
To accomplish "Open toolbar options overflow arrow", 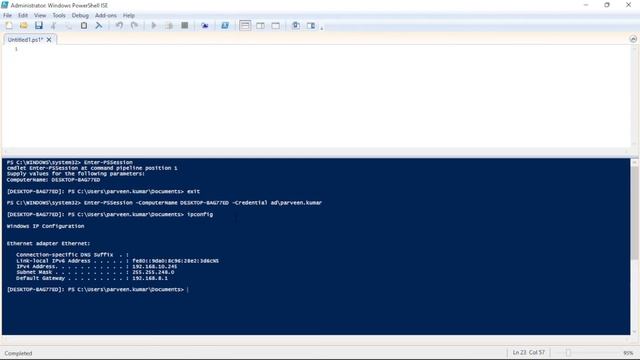I will pyautogui.click(x=322, y=28).
